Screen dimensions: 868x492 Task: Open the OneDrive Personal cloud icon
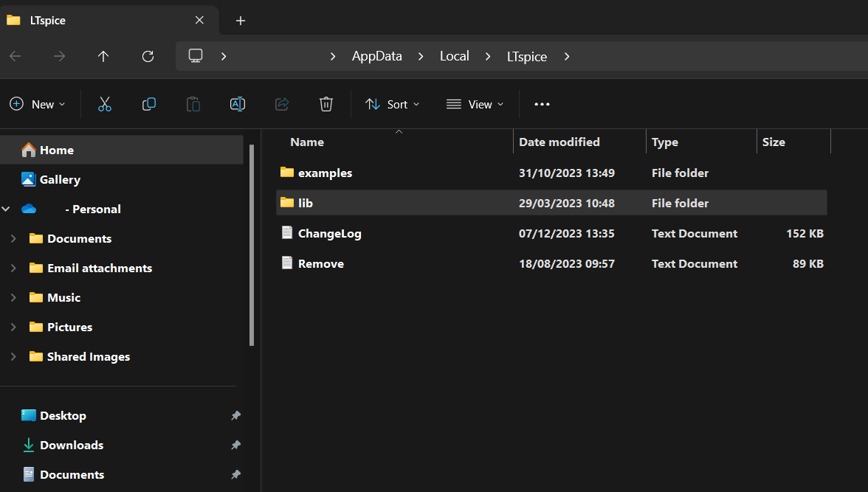click(29, 209)
